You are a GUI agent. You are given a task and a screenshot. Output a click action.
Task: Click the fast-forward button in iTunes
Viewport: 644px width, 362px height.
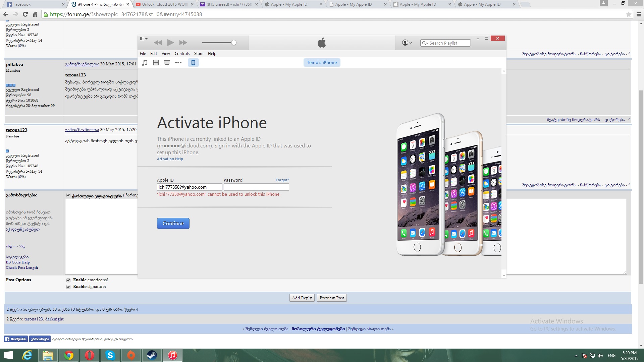pos(183,43)
